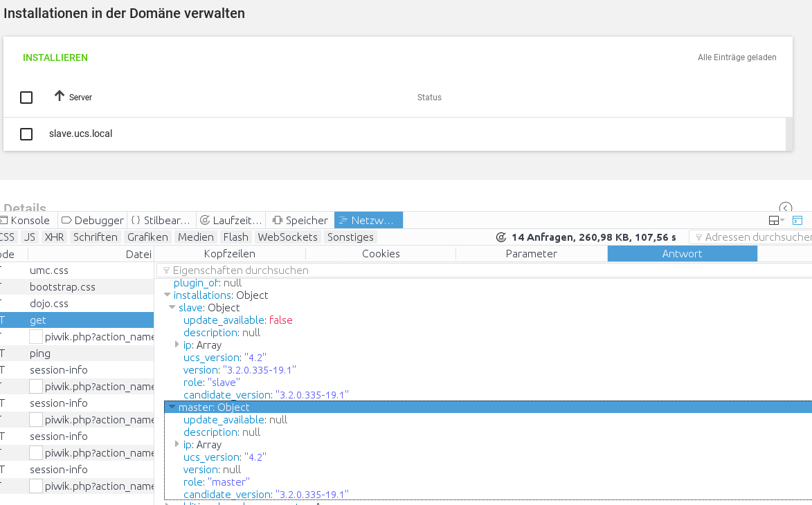Select the ping request in file list
The width and height of the screenshot is (812, 505).
pos(40,353)
